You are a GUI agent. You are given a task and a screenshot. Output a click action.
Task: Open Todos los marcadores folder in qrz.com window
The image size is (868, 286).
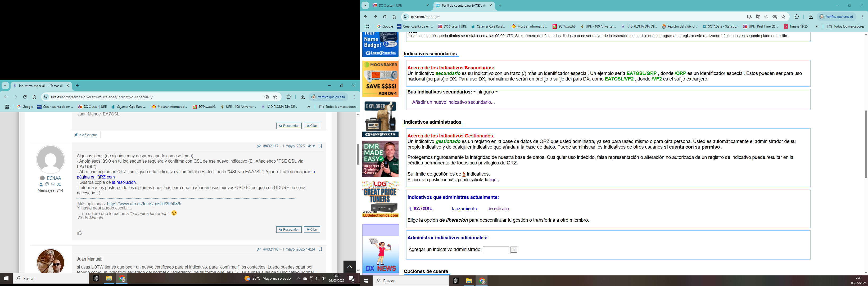(x=846, y=26)
